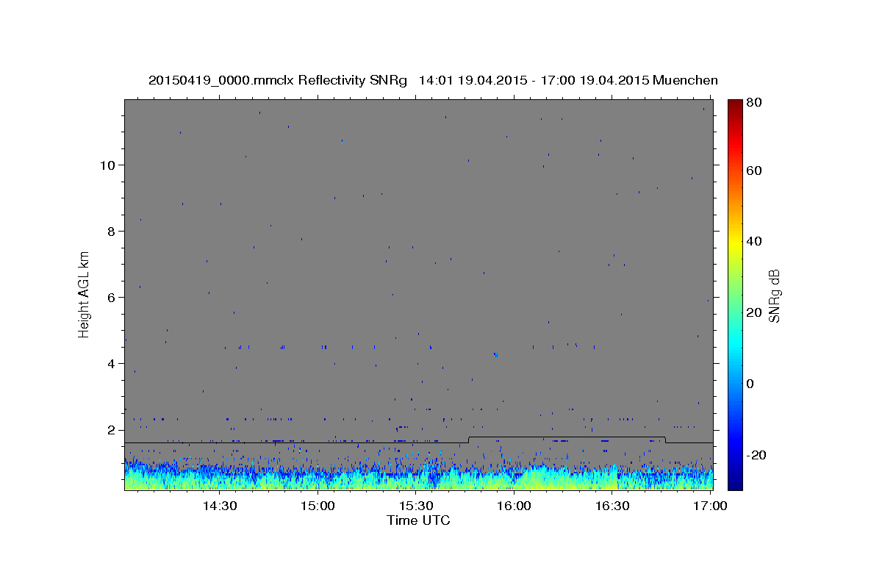Click the 16:30 time tick label
The image size is (882, 588).
pos(612,506)
